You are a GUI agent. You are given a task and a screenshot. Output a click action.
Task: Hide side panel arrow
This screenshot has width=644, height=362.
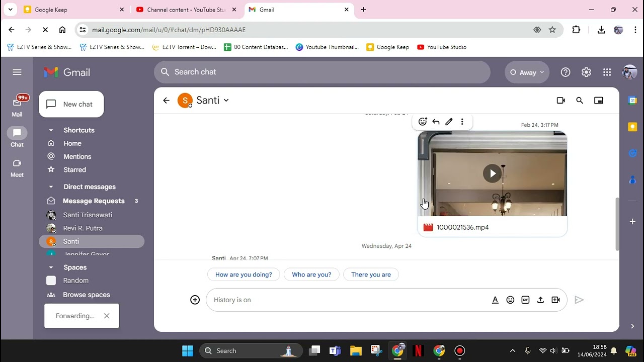632,326
